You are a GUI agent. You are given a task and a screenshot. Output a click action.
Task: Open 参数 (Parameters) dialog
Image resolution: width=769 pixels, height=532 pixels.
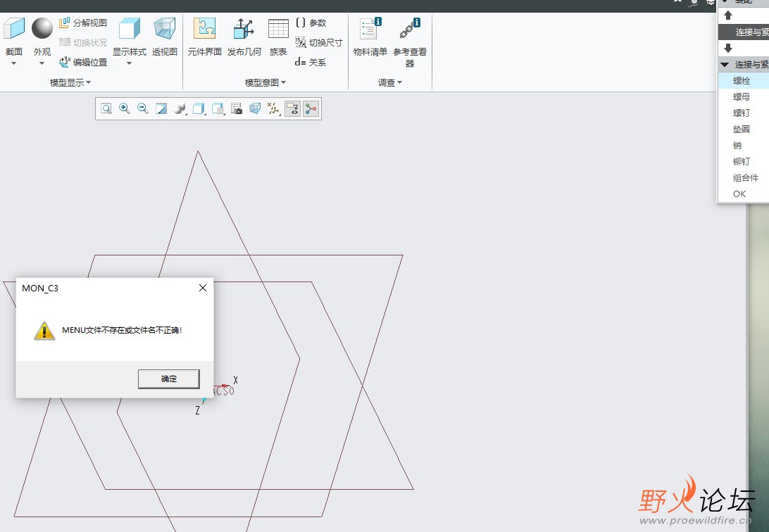coord(311,23)
